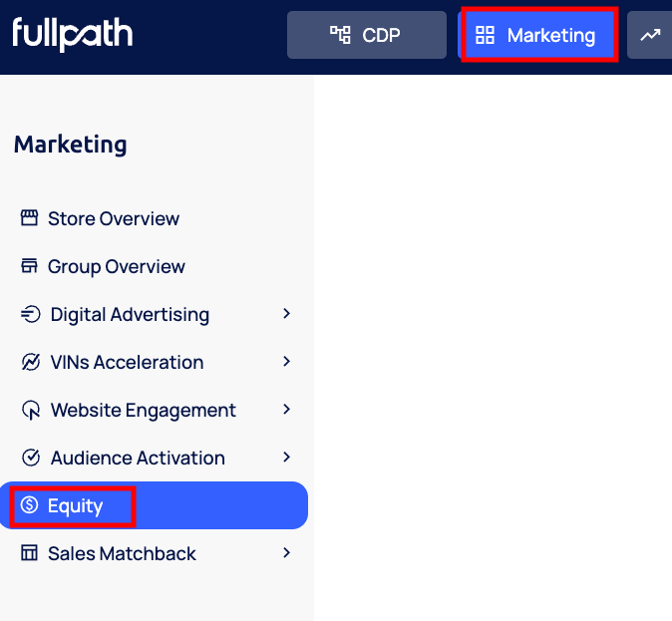Screen dimensions: 672x621
Task: Expand the VINs Acceleration chevron
Action: point(286,362)
